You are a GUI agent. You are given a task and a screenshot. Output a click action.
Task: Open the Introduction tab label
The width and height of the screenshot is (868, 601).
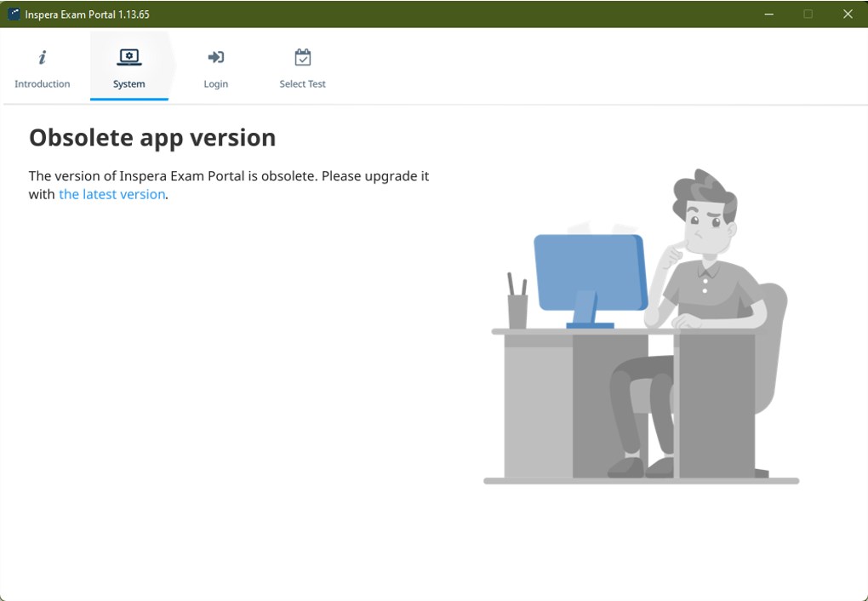(42, 83)
